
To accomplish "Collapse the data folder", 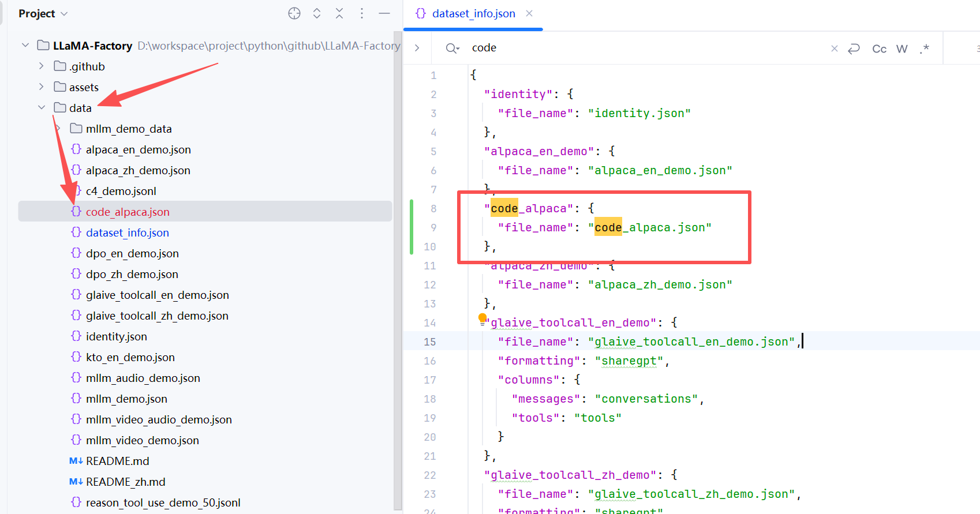I will (42, 107).
